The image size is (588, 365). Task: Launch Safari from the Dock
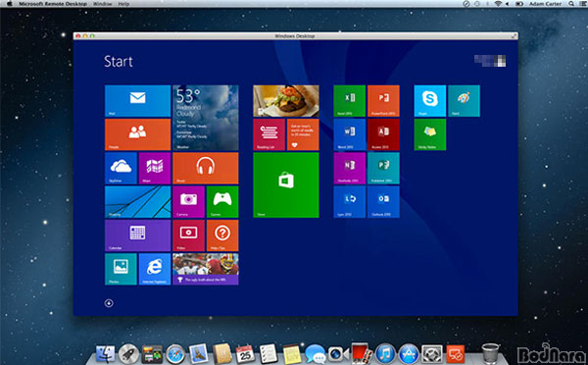(x=175, y=354)
